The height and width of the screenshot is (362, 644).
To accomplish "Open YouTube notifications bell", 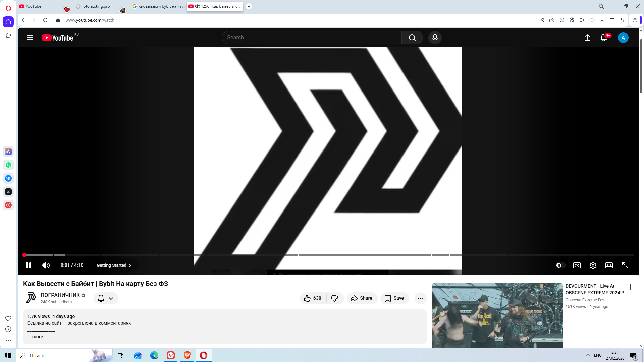I will coord(604,38).
